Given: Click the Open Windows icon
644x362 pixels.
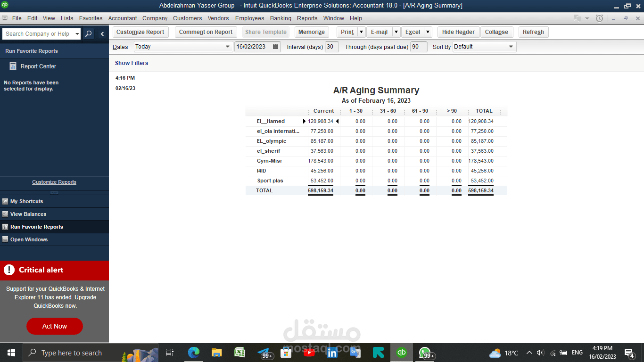Looking at the screenshot, I should [5, 239].
